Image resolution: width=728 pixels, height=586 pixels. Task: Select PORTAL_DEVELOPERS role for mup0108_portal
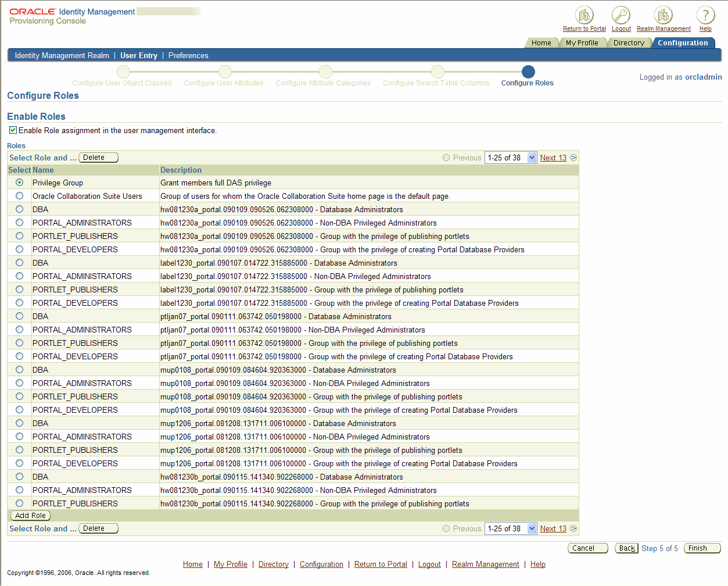[x=20, y=410]
